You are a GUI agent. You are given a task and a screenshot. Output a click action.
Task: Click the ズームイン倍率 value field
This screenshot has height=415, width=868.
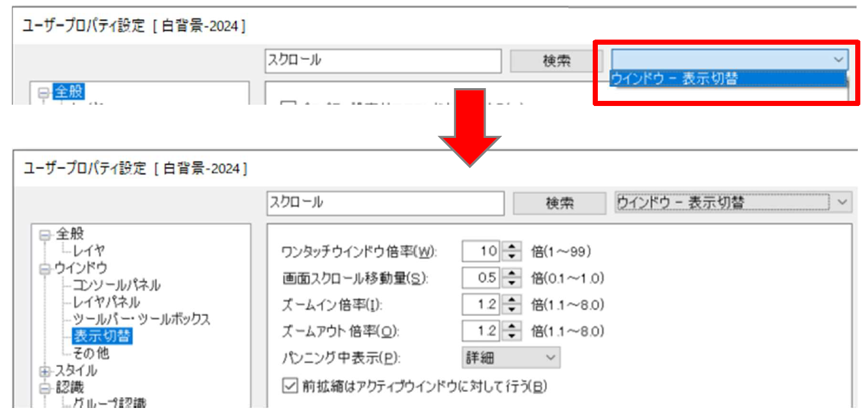coord(482,305)
